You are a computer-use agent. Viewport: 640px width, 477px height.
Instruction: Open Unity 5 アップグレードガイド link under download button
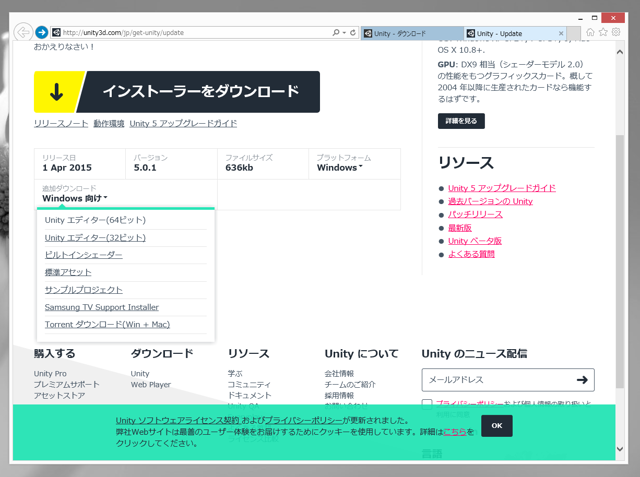pos(183,124)
